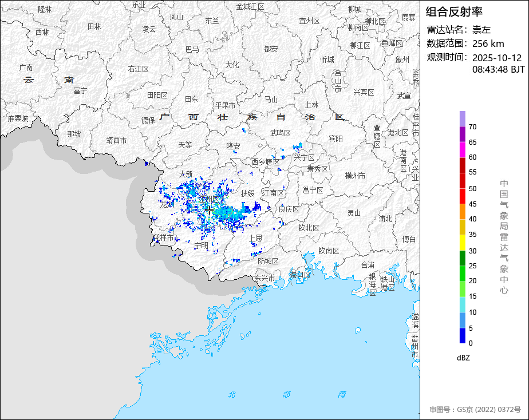Click the legend value 35
529x420 pixels.
[472, 235]
